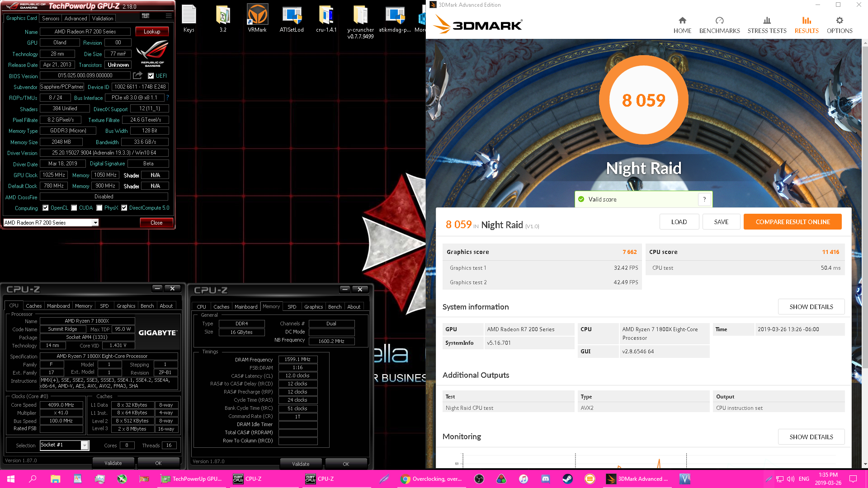
Task: Switch to Advanced tab in GPU-Z
Action: coord(75,19)
